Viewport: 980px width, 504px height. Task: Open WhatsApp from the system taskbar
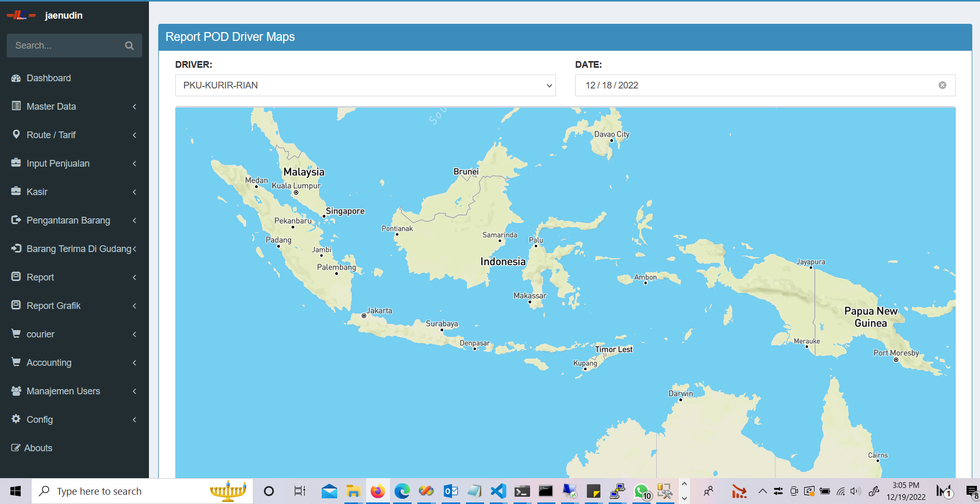[641, 491]
